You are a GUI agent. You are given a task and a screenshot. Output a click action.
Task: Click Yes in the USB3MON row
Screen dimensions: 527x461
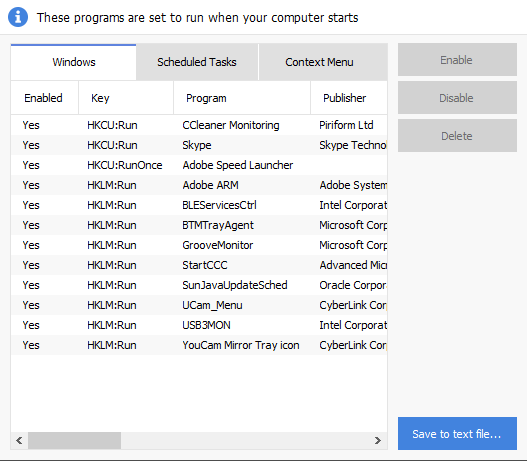click(31, 325)
